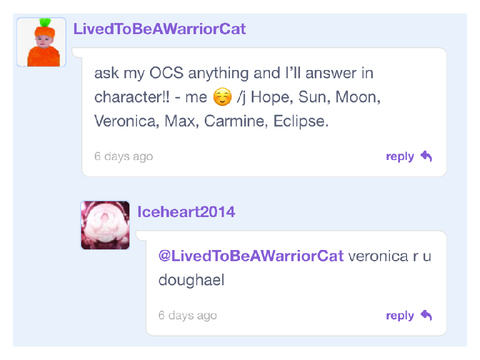Open Iceheart2014's pink profile avatar
480x360 pixels.
tap(105, 225)
